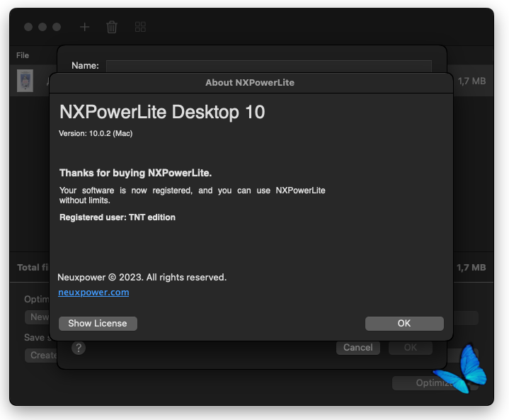The width and height of the screenshot is (509, 420).
Task: Click the add file plus icon
Action: pyautogui.click(x=84, y=27)
